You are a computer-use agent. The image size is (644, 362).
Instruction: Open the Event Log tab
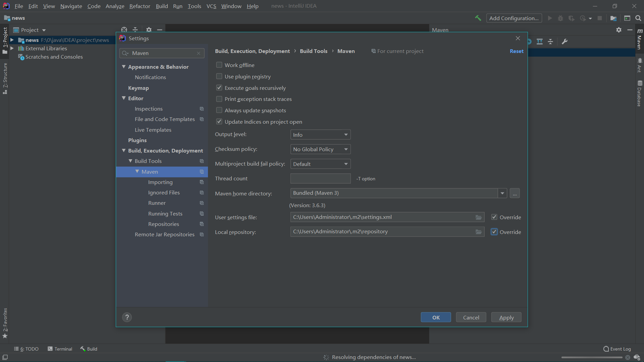pos(617,349)
